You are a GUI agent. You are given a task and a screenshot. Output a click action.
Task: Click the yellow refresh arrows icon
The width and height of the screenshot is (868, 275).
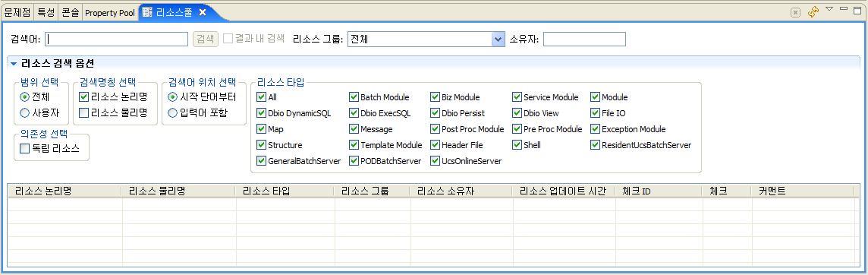(x=813, y=11)
